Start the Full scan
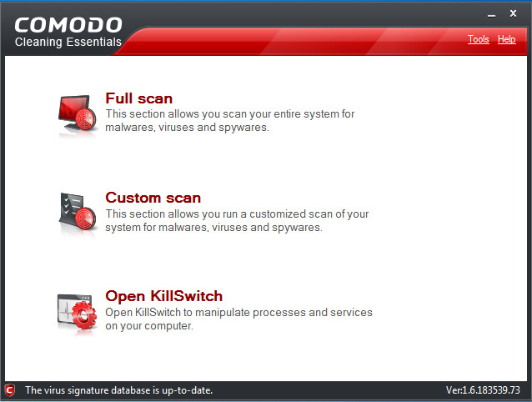This screenshot has width=532, height=402. click(x=138, y=98)
